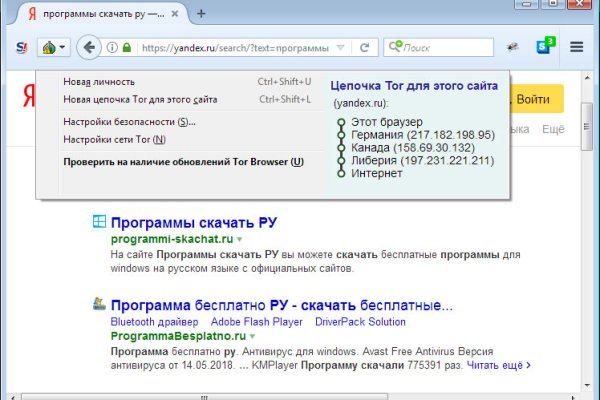
Task: Open the Tor onion button menu
Action: click(52, 47)
